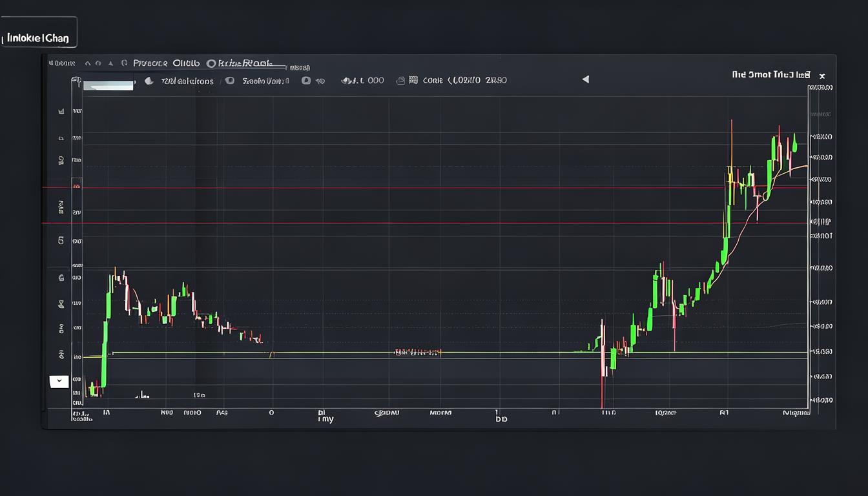Open the 'Cone' dropdown in the toolbar

tap(433, 80)
